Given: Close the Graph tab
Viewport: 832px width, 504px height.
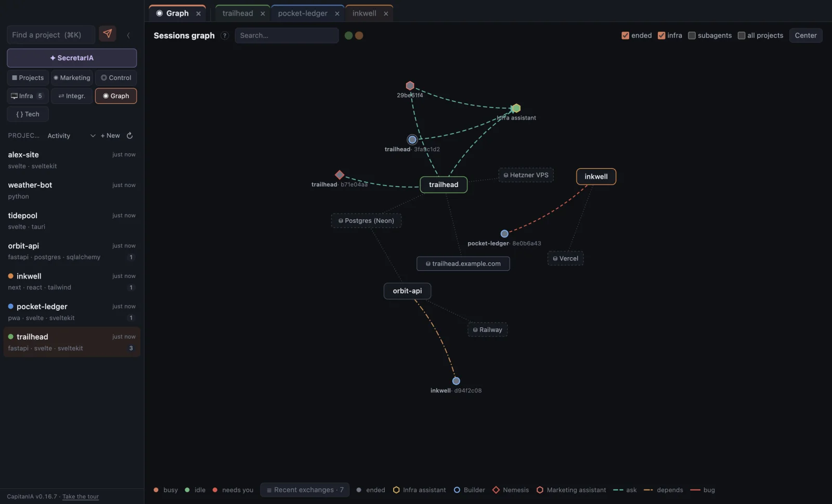Looking at the screenshot, I should [x=198, y=14].
